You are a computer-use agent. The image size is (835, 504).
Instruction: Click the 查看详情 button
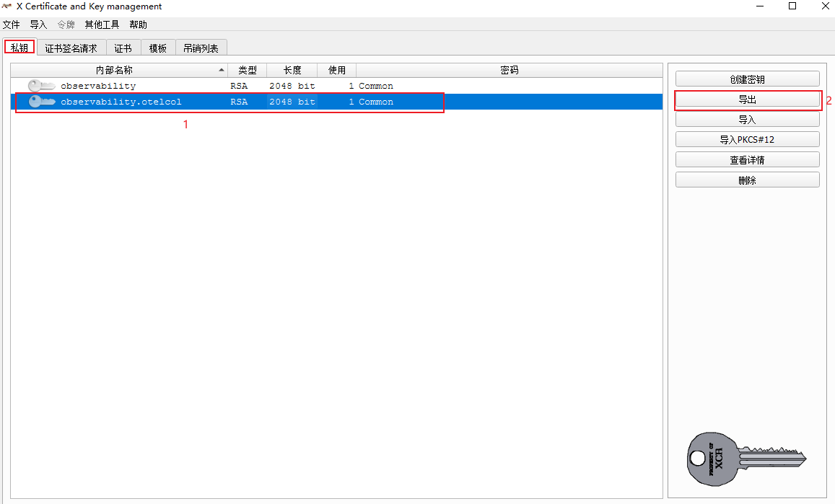pos(747,160)
